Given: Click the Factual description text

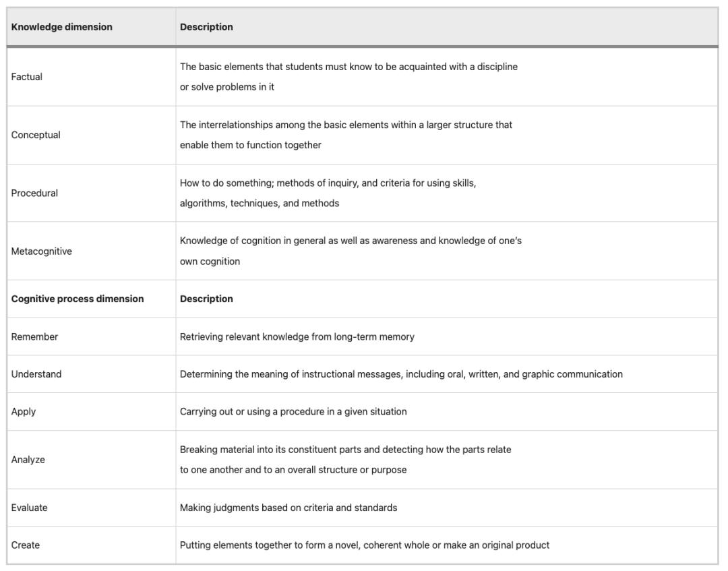Looking at the screenshot, I should tap(348, 76).
